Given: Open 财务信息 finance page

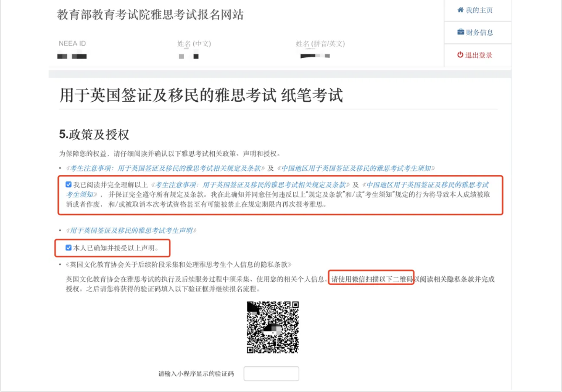Looking at the screenshot, I should [x=475, y=32].
